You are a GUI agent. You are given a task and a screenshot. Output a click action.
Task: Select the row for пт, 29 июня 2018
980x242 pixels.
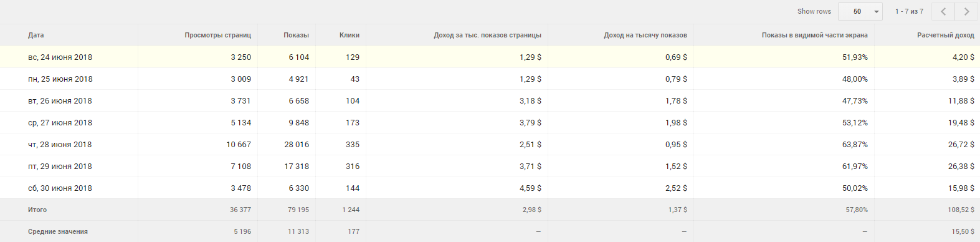(x=490, y=166)
